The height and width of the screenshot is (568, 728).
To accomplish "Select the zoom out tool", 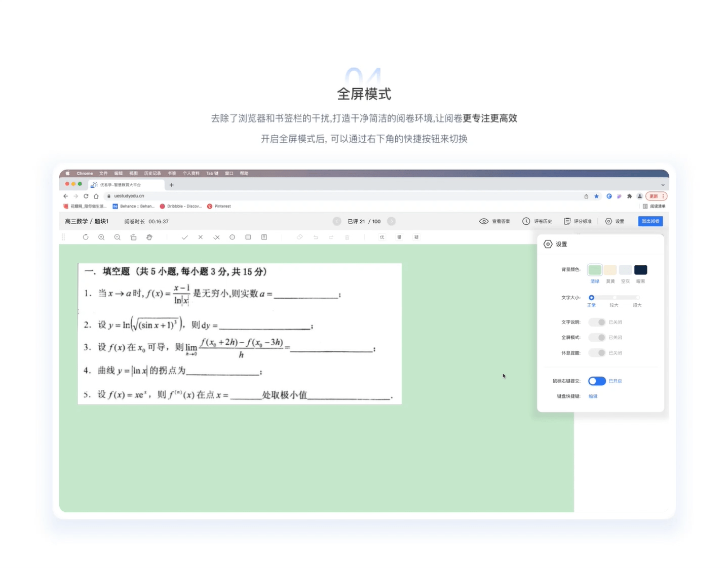I will 117,237.
